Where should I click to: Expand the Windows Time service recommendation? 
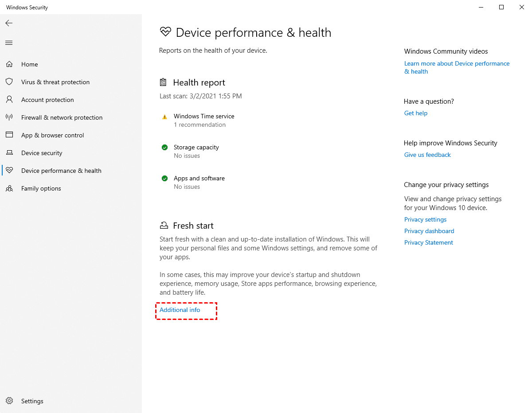pyautogui.click(x=204, y=116)
